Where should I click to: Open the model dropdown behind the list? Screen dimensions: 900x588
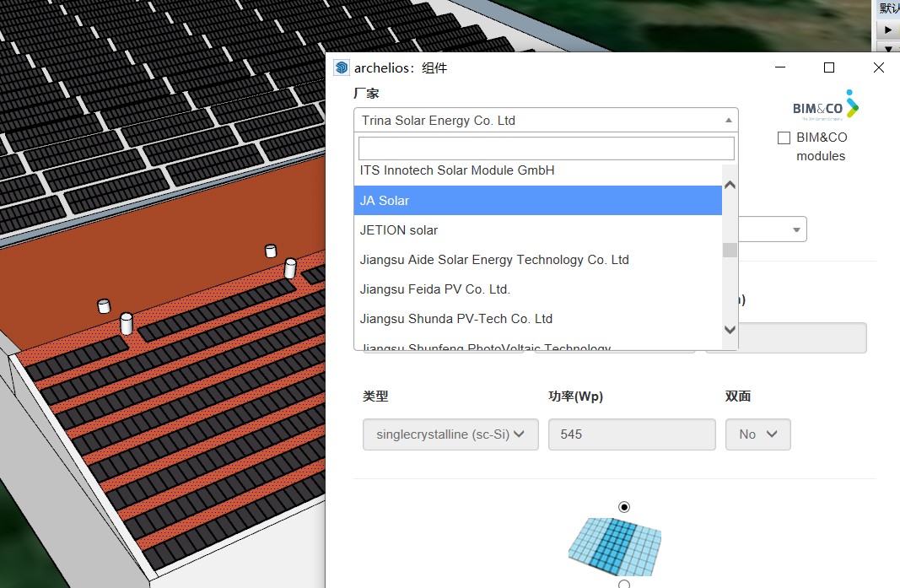click(773, 229)
